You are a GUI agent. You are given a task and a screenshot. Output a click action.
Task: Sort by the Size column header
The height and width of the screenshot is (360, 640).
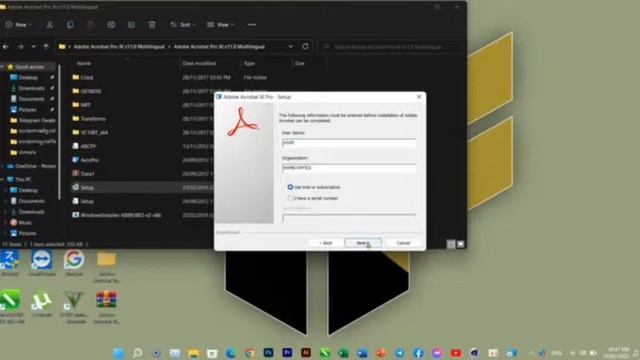click(300, 63)
